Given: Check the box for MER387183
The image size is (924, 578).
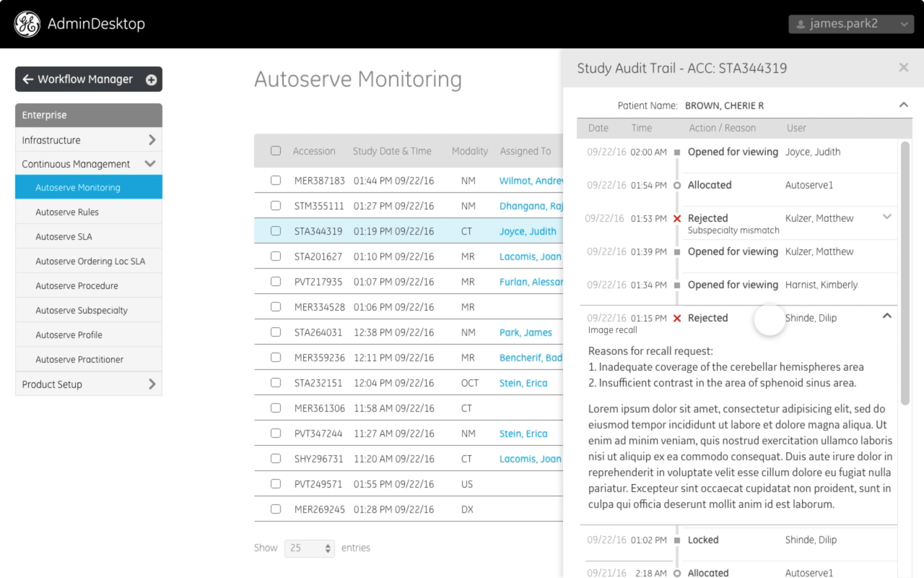Looking at the screenshot, I should click(276, 180).
